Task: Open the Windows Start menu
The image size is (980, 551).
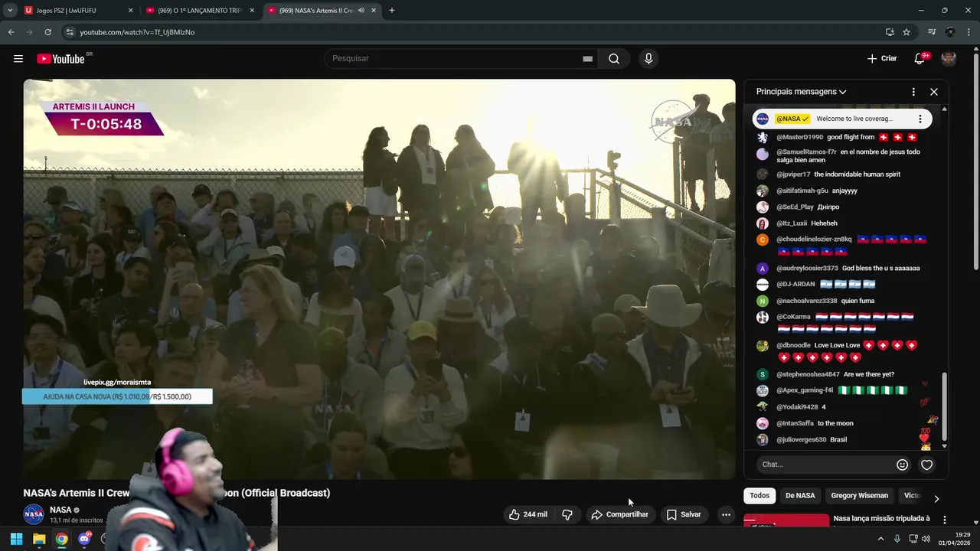Action: [x=16, y=539]
